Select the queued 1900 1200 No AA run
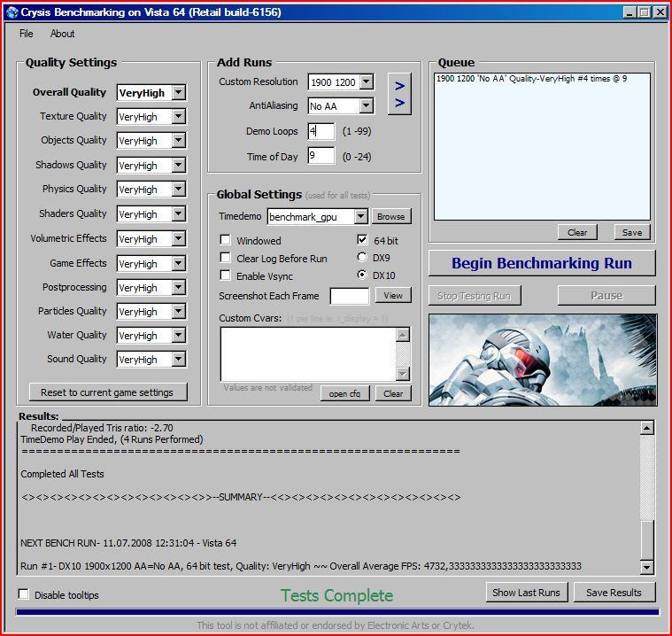This screenshot has height=636, width=672. coord(531,79)
